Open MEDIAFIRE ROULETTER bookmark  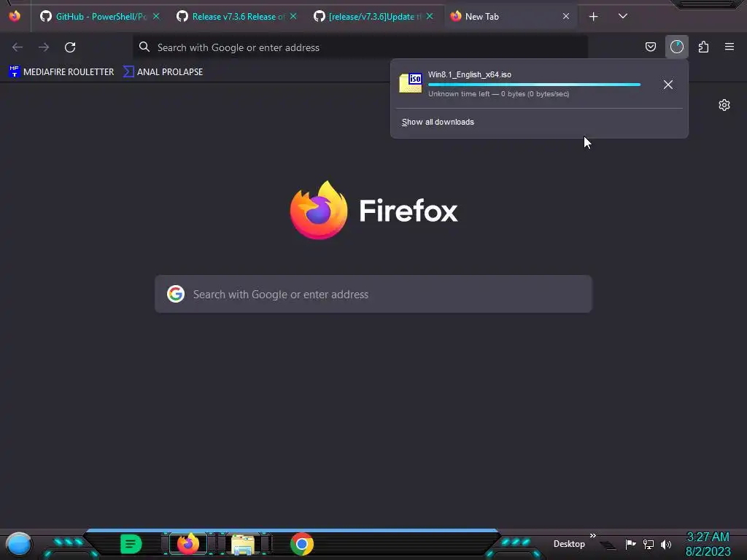pyautogui.click(x=61, y=72)
